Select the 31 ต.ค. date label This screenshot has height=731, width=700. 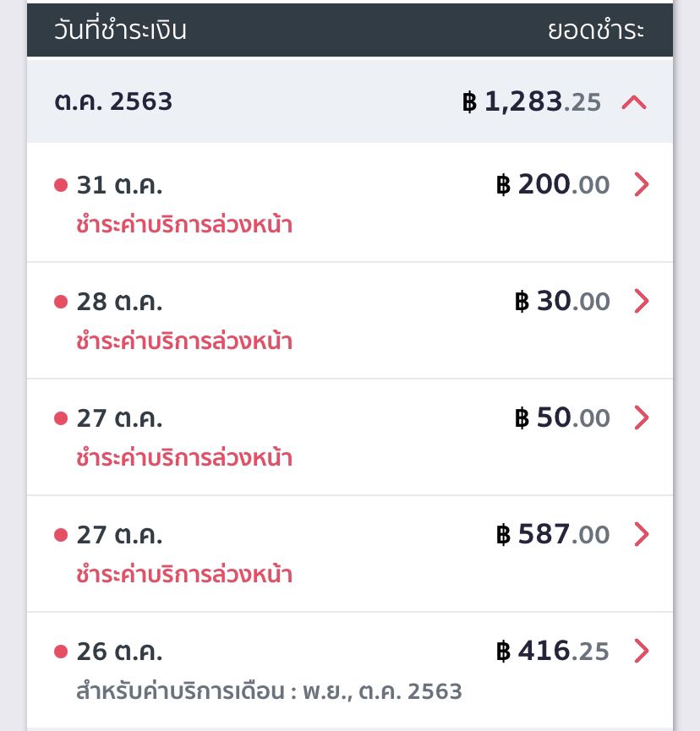click(119, 185)
